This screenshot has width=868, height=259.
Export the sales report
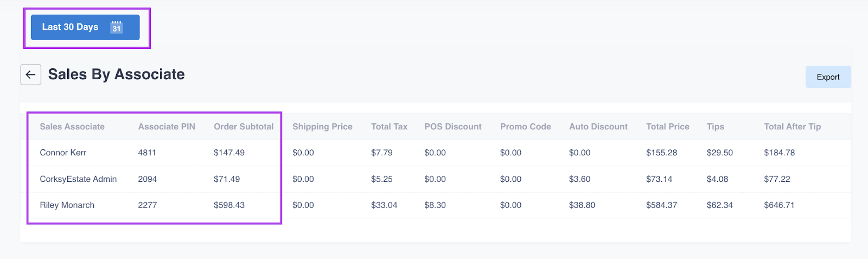828,77
